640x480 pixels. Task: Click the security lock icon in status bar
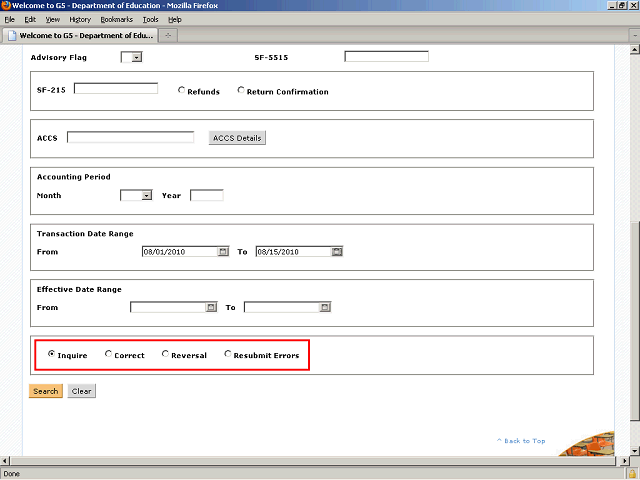(632, 474)
